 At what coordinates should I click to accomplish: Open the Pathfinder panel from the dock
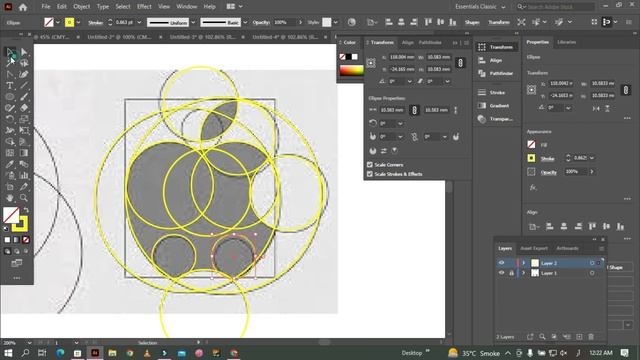pos(496,73)
